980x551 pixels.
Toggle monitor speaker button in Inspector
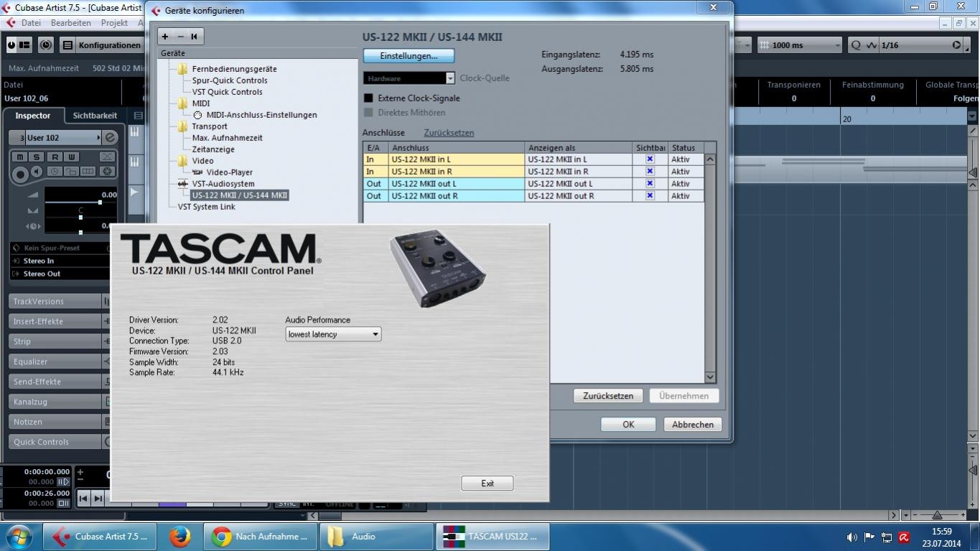[37, 172]
